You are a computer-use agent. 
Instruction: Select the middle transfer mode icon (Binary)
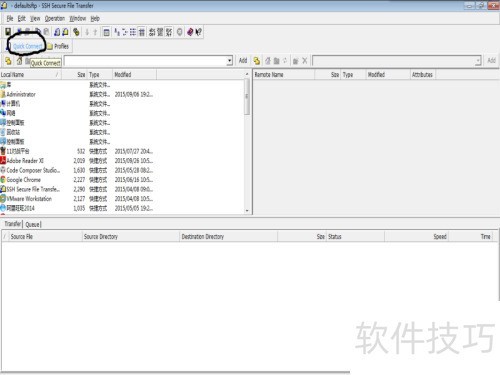pos(160,32)
